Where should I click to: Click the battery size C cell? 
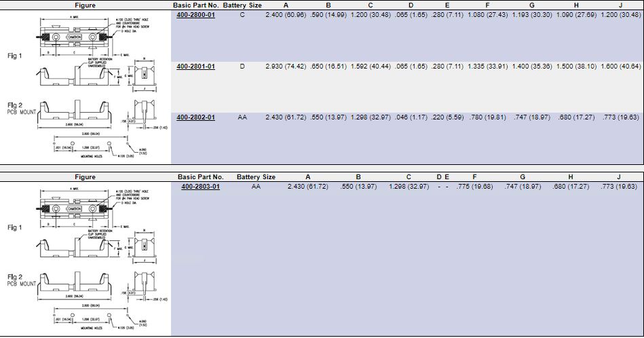tap(242, 15)
